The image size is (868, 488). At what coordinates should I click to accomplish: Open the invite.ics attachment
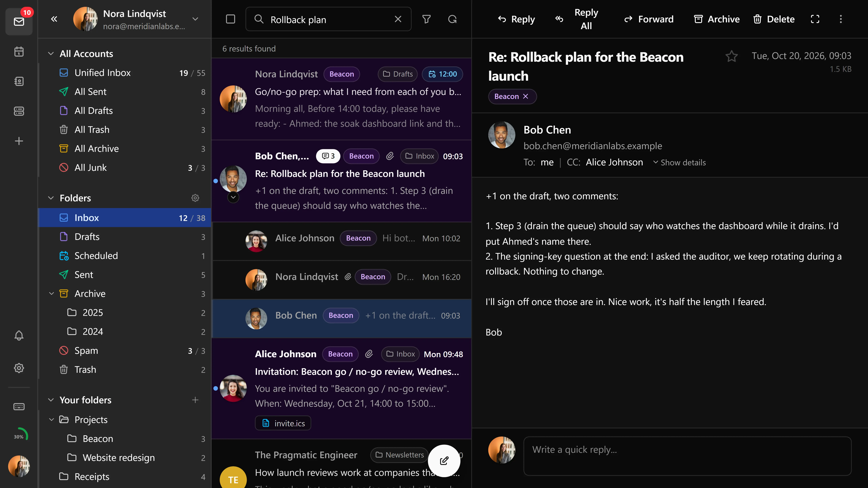283,423
